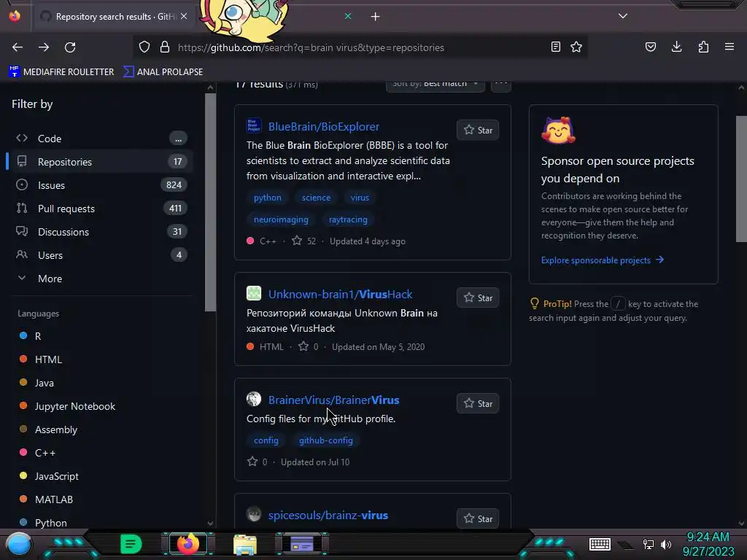
Task: Show site security via the padlock icon
Action: 165,47
